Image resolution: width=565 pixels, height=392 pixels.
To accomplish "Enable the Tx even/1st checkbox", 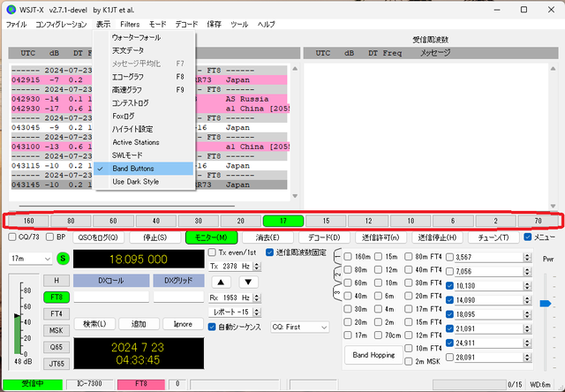I will [213, 253].
